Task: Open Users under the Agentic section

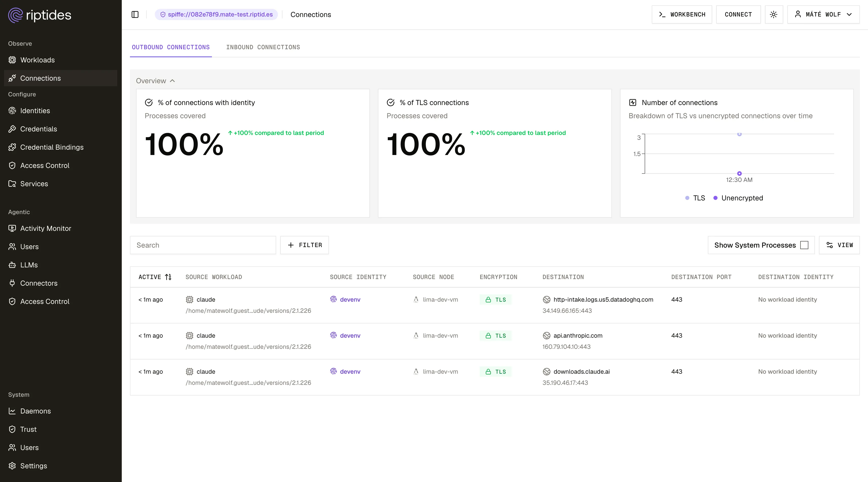Action: pos(61,247)
